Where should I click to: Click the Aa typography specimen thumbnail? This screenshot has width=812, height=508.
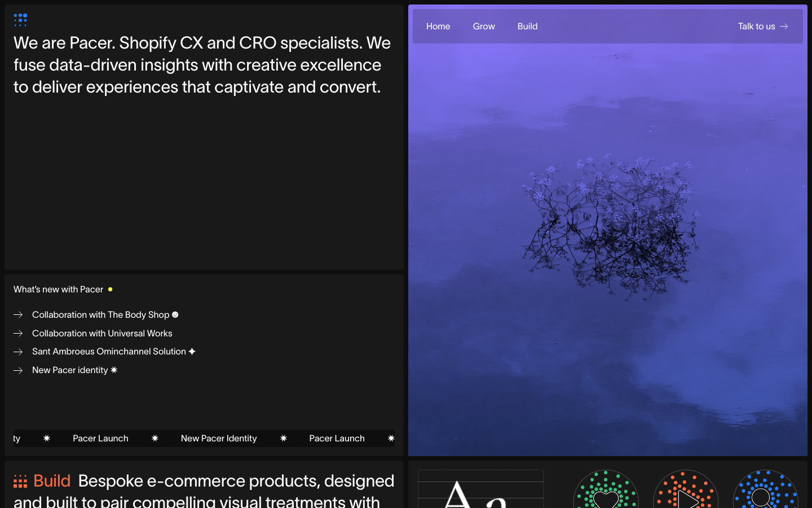click(x=480, y=490)
